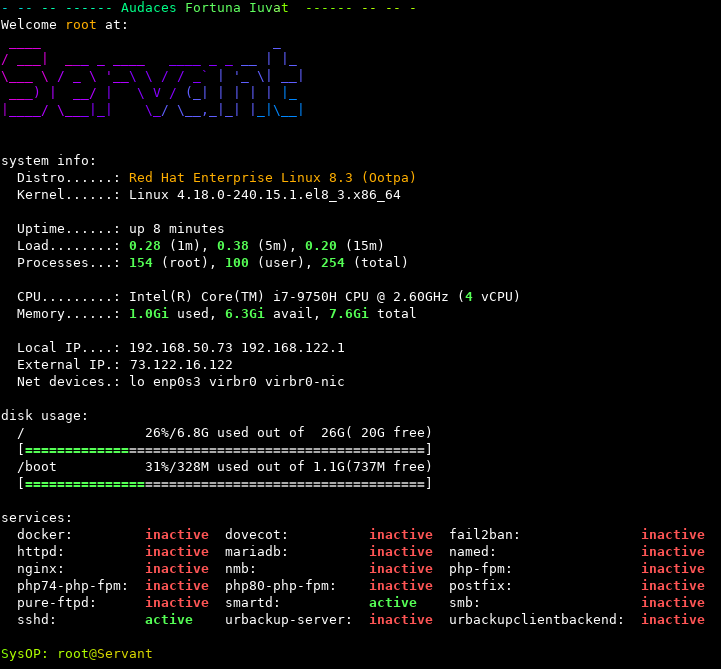Click the nmb service inactive status
The height and width of the screenshot is (669, 721).
(401, 569)
